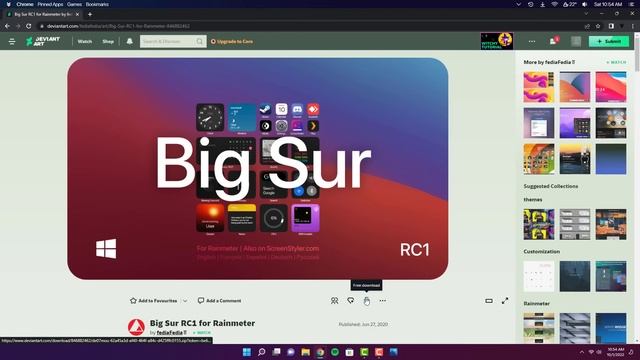The image size is (640, 360).
Task: Open the Pinned Apps menu
Action: (50, 4)
